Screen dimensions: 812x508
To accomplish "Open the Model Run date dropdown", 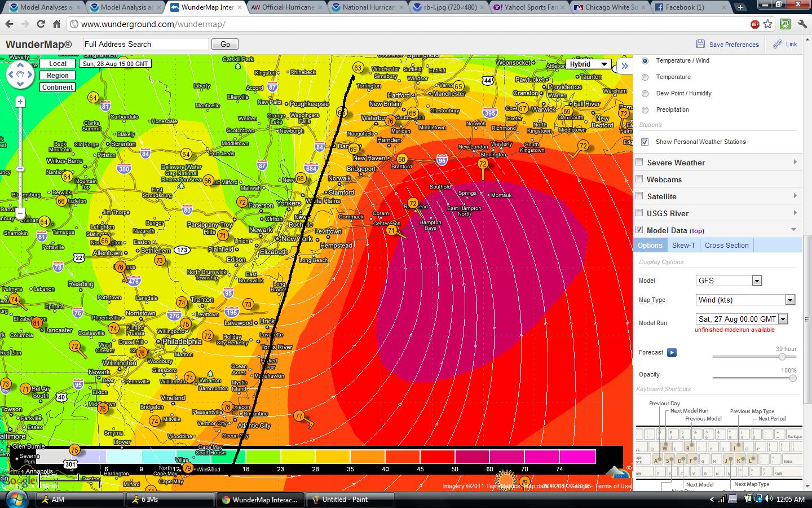I will coord(742,319).
